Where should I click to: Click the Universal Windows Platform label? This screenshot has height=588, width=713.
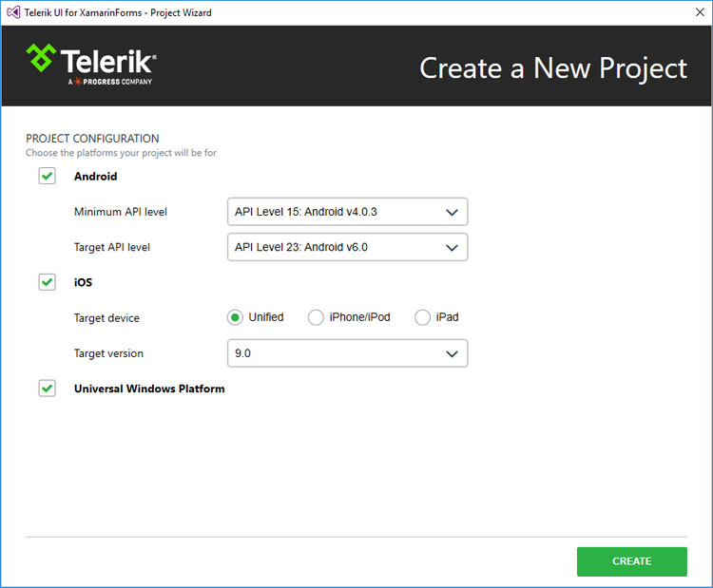coord(149,389)
